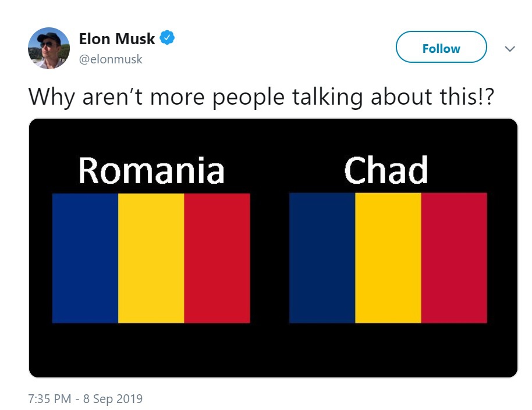Pick the red stripe of Chad's flag
Screen dimensions: 532x410
point(454,258)
